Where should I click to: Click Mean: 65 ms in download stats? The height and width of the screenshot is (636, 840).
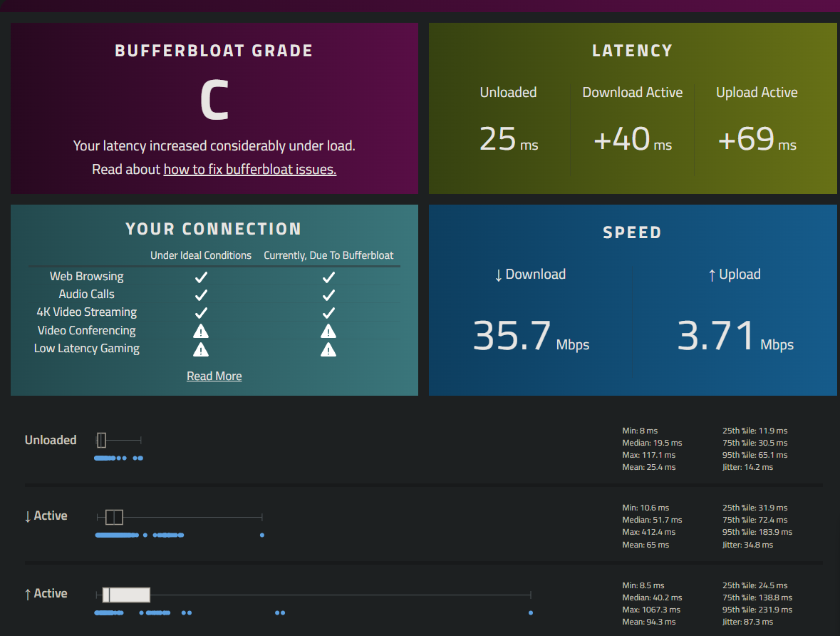click(x=645, y=545)
